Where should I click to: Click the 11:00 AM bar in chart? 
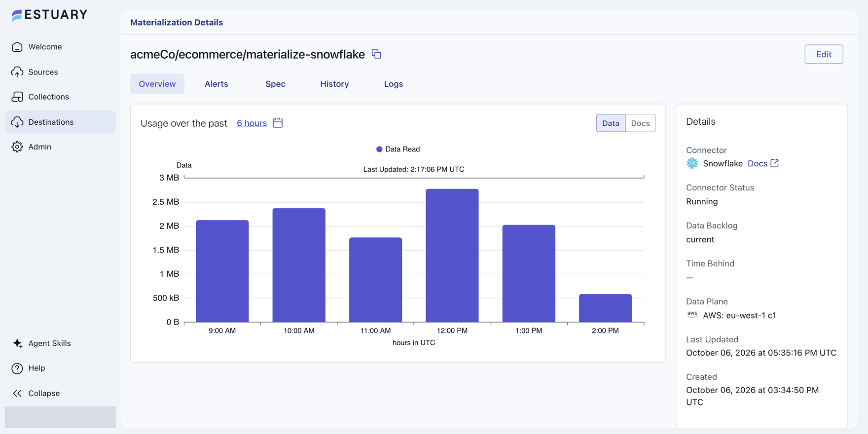[x=376, y=280]
